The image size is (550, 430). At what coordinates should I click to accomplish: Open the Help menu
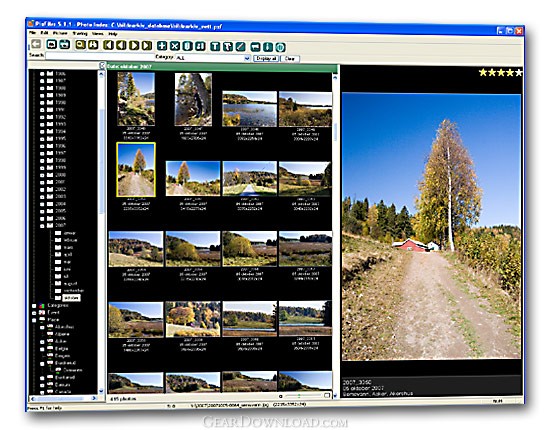coord(113,34)
